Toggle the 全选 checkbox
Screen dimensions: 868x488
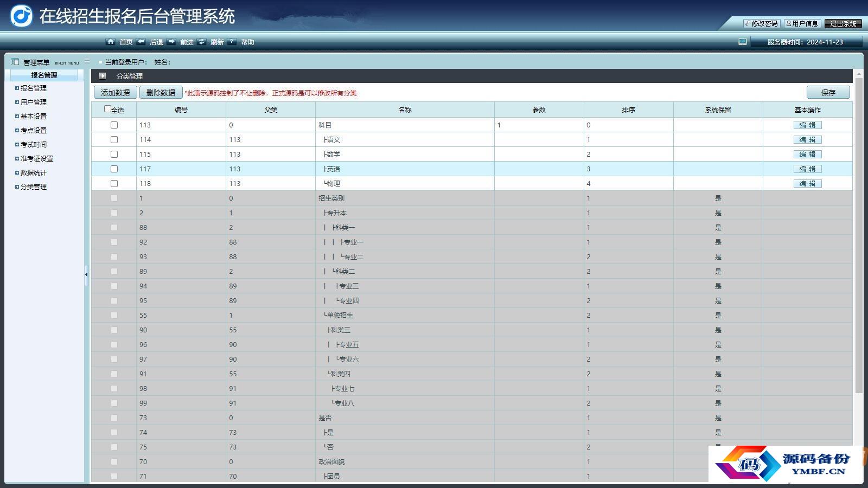tap(107, 109)
